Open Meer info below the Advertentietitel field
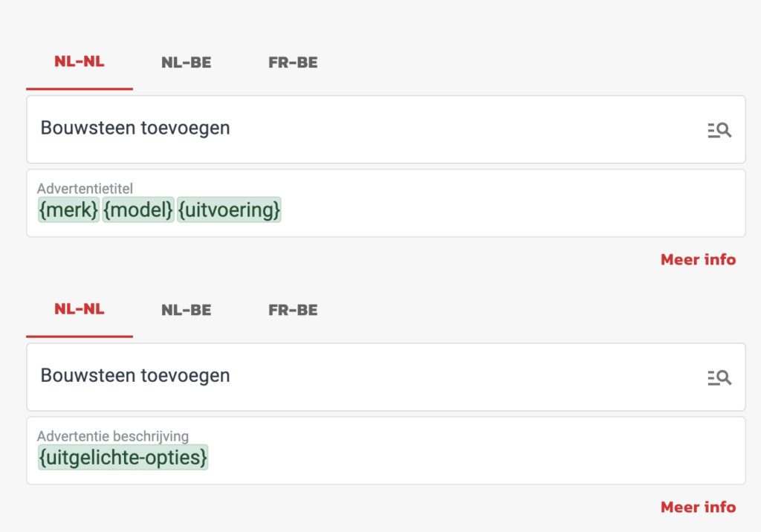Viewport: 761px width, 532px height. (698, 259)
